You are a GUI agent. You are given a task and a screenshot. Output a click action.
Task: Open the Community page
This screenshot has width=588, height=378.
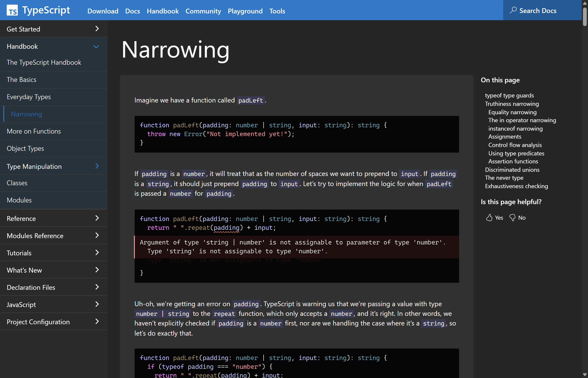tap(203, 11)
